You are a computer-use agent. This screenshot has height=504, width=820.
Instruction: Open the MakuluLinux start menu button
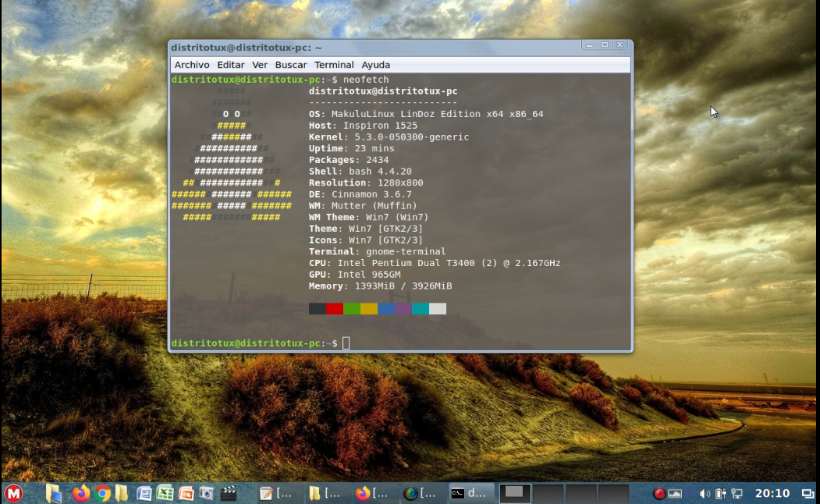pyautogui.click(x=14, y=493)
